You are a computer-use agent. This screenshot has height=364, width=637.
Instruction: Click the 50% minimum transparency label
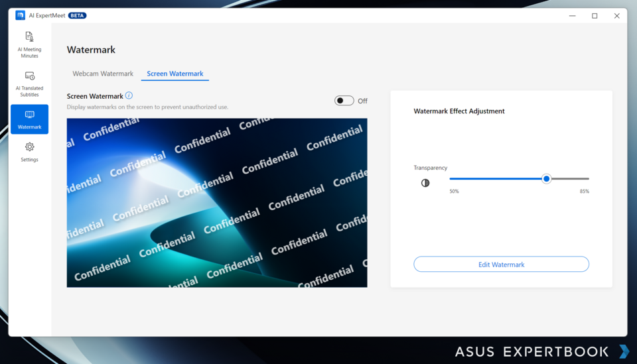[454, 192]
